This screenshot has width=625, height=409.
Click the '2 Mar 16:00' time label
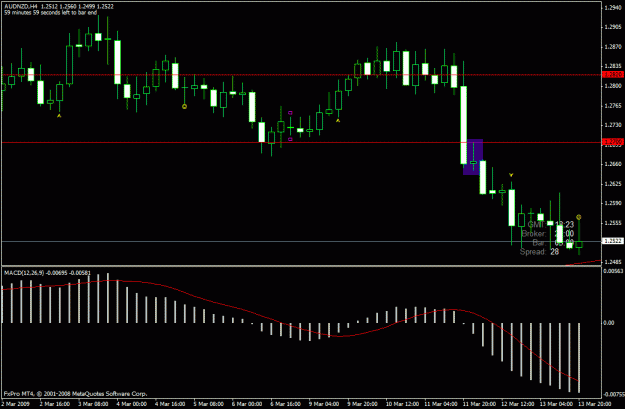tap(55, 404)
